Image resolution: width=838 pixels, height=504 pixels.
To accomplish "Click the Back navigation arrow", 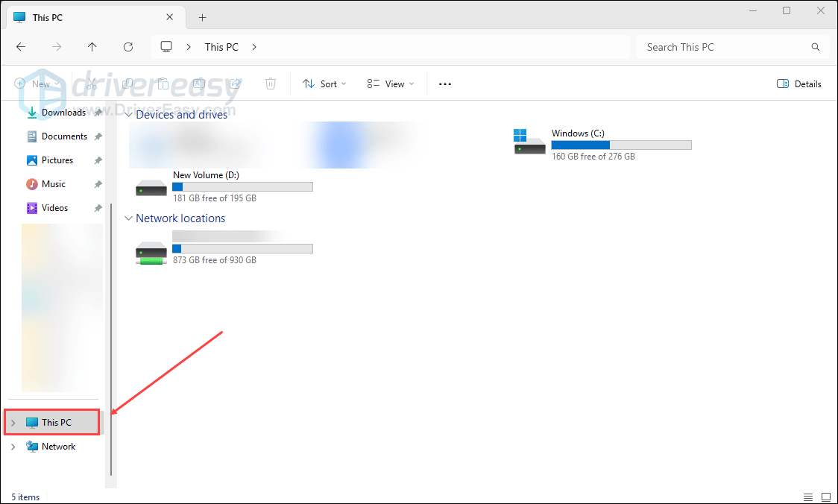I will tap(21, 47).
